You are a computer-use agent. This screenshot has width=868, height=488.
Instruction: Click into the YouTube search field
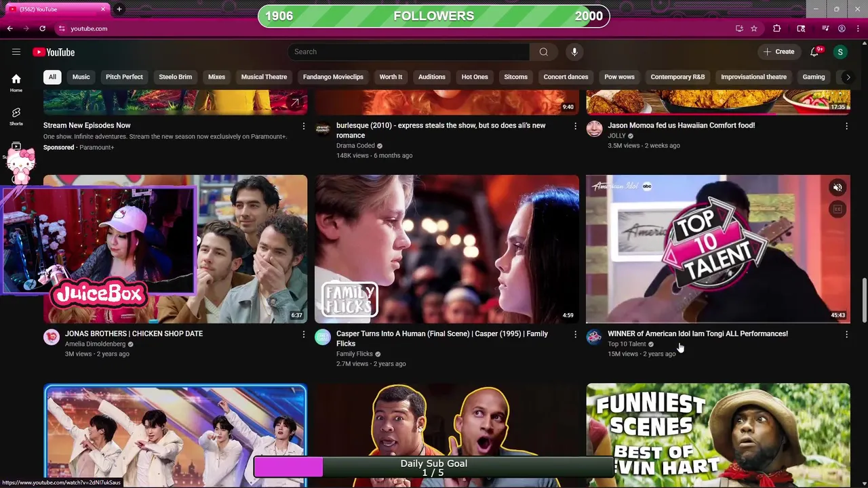pyautogui.click(x=408, y=52)
